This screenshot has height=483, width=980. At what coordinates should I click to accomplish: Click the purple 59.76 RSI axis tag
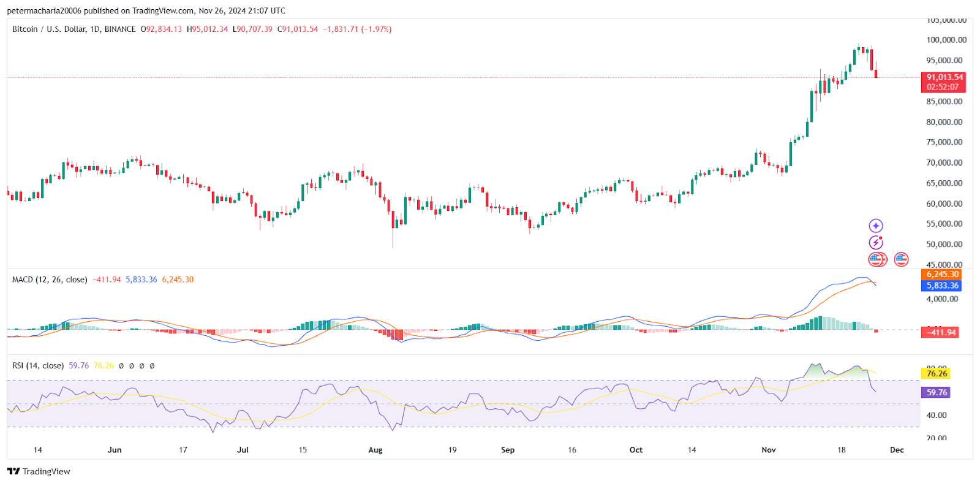click(936, 392)
